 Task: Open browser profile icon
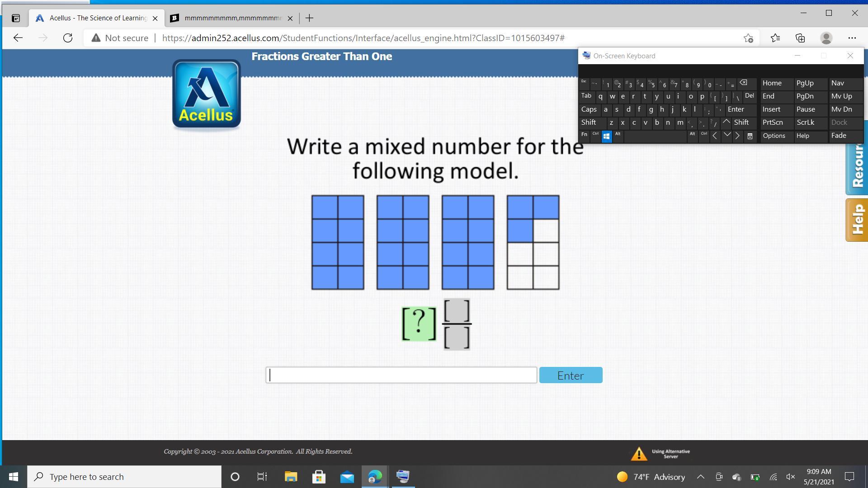(826, 38)
